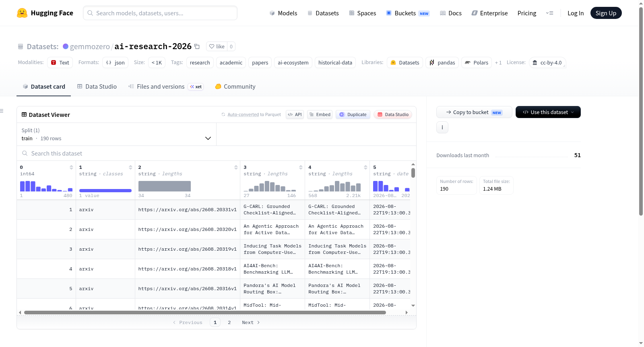Click the page vertical scrollbar
Image resolution: width=644 pixels, height=347 pixels.
pos(641,111)
